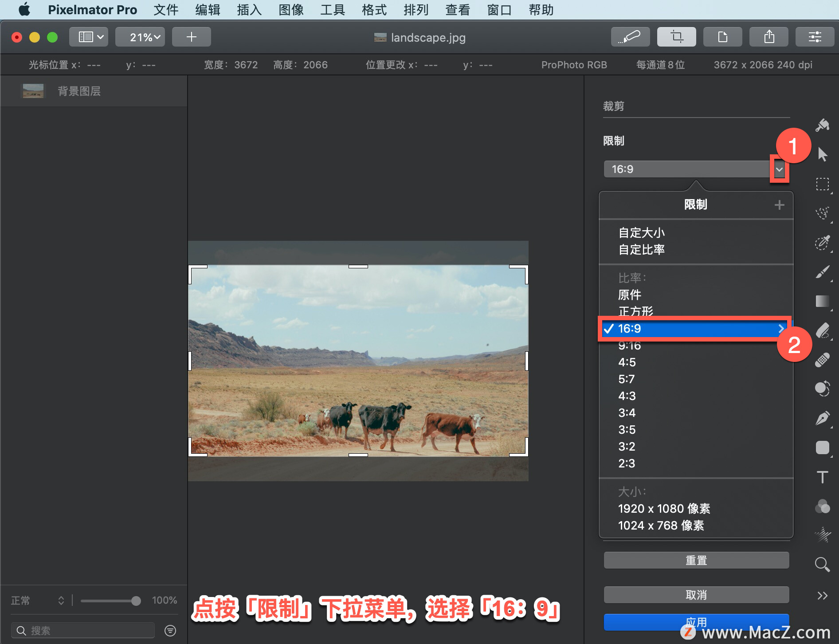Click the layer filter icon beside search
Viewport: 839px width, 644px height.
click(170, 631)
